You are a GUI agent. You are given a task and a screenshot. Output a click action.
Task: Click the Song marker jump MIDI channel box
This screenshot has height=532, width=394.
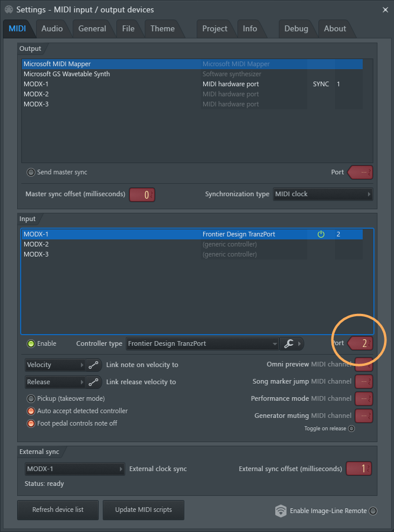364,382
